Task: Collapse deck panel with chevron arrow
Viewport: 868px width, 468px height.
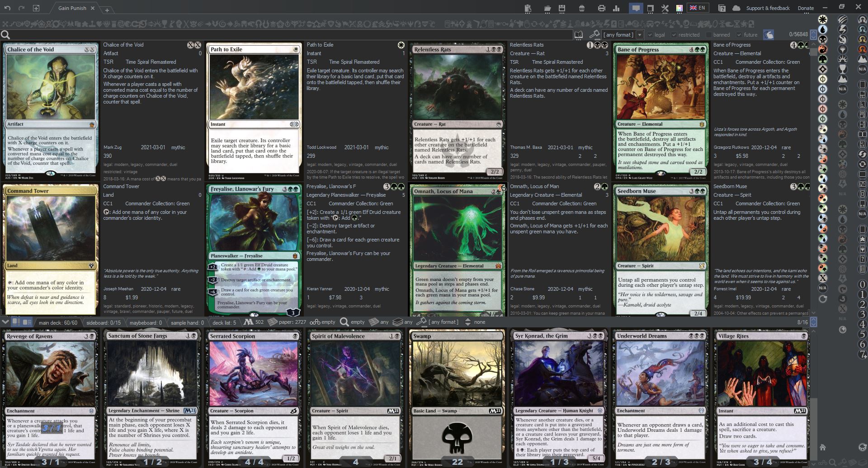Action: pyautogui.click(x=5, y=322)
